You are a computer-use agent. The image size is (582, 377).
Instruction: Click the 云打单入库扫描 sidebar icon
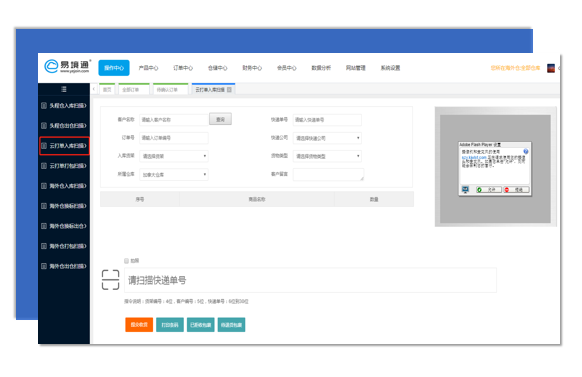pyautogui.click(x=44, y=146)
